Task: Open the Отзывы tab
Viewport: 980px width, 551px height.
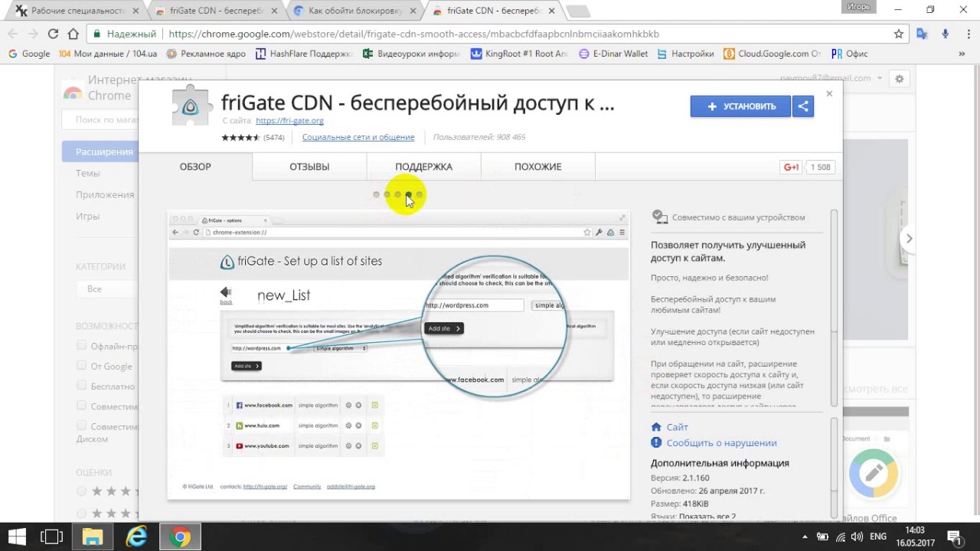Action: [x=309, y=167]
